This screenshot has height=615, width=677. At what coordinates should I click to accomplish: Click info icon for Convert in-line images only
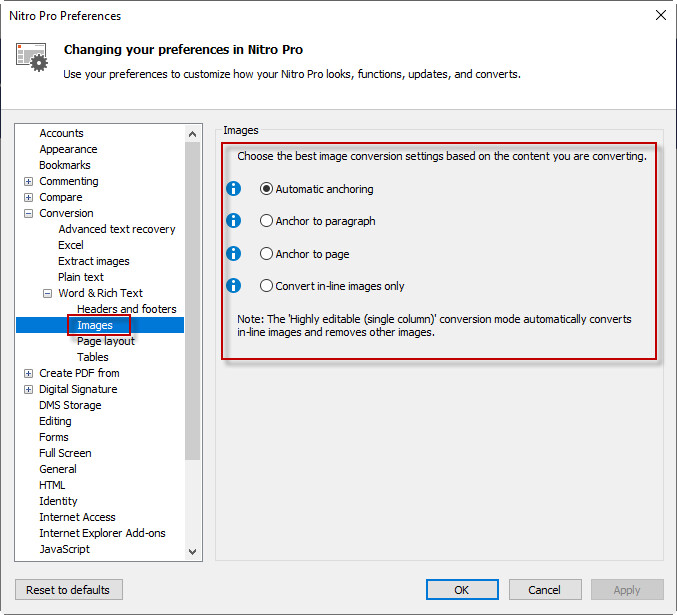[x=234, y=286]
